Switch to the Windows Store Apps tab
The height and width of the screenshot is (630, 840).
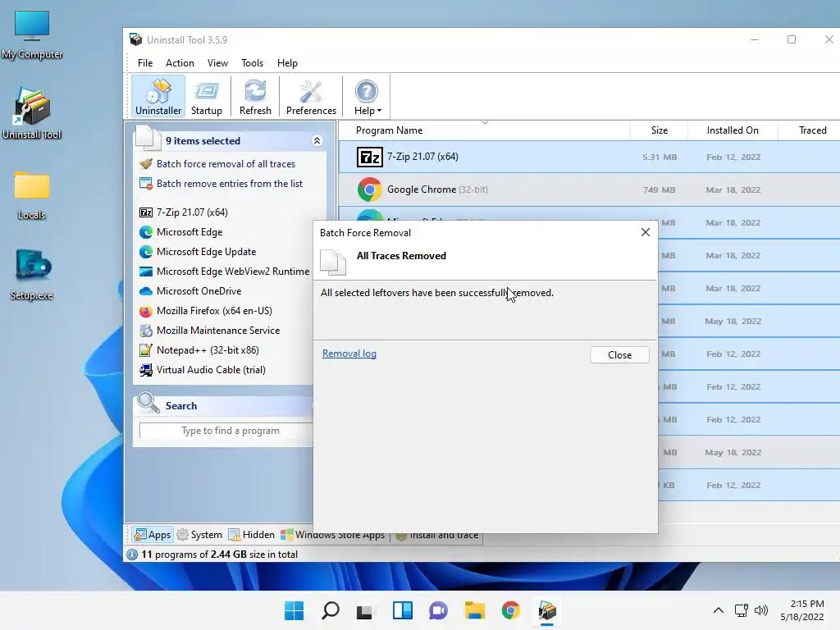(x=333, y=535)
